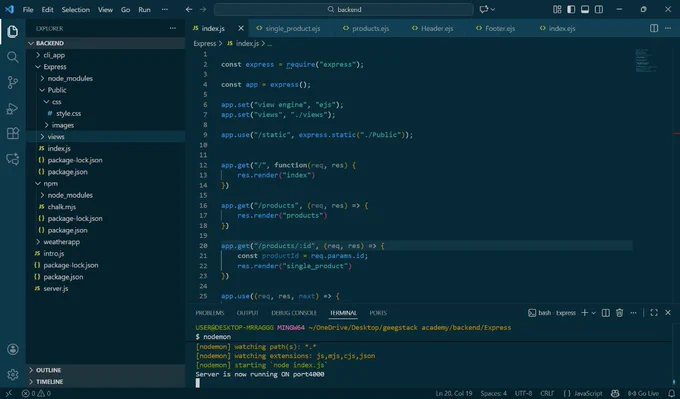Change CRLF end of line sequence
Viewport: 680px width, 399px height.
click(x=547, y=393)
